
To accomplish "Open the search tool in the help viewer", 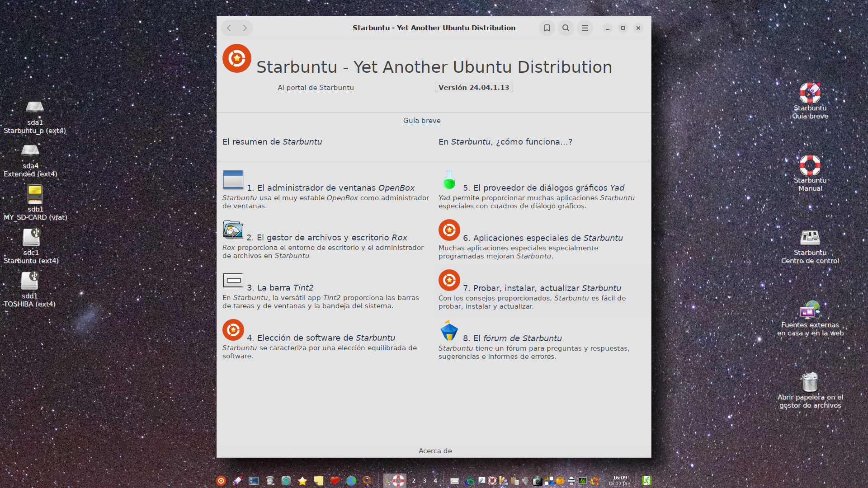I will point(566,28).
